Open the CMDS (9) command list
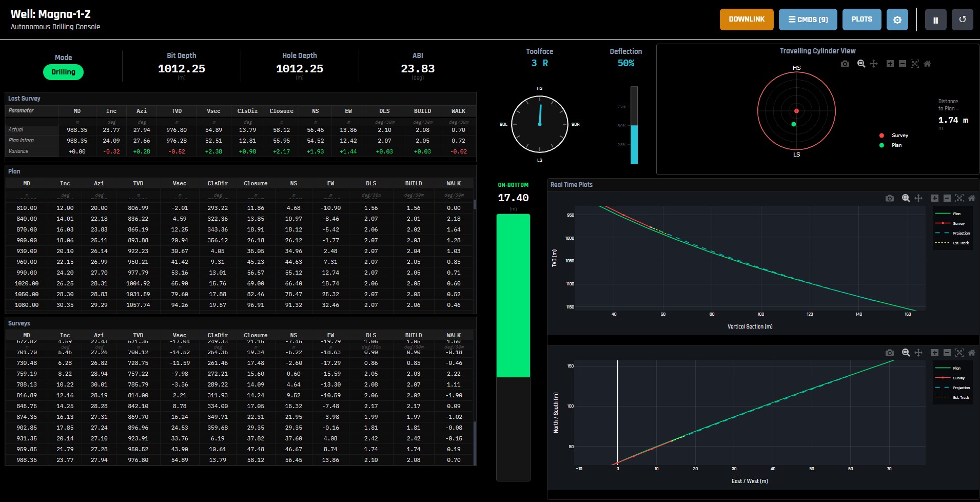The image size is (980, 502). [808, 20]
